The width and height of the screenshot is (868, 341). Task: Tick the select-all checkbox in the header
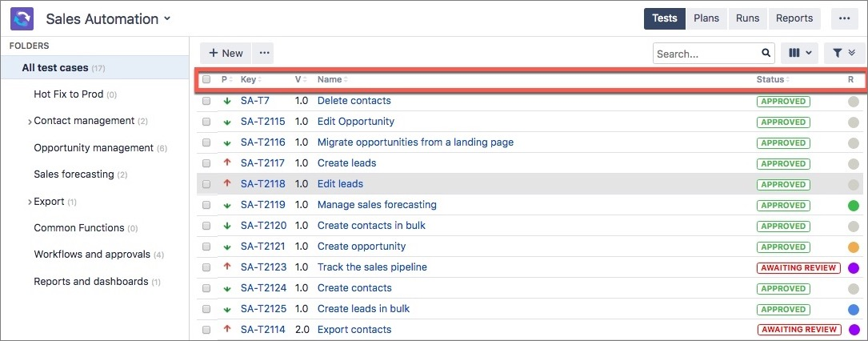[x=206, y=80]
